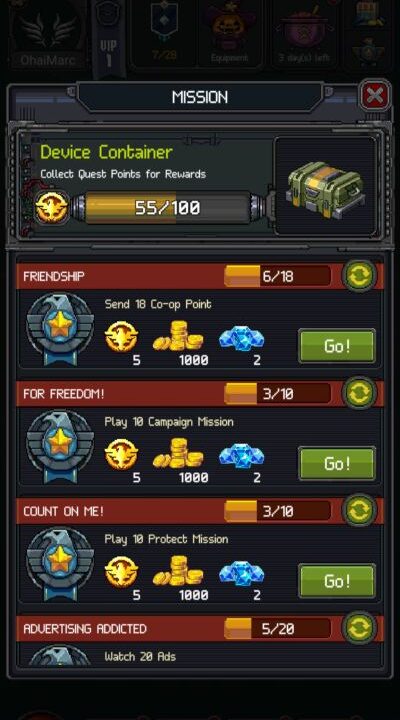The height and width of the screenshot is (720, 400).
Task: Refresh the Advertising Addicted mission
Action: click(x=360, y=628)
